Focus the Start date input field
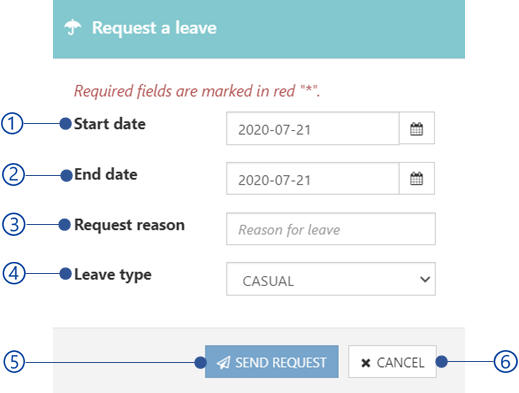This screenshot has width=519, height=393. (313, 128)
